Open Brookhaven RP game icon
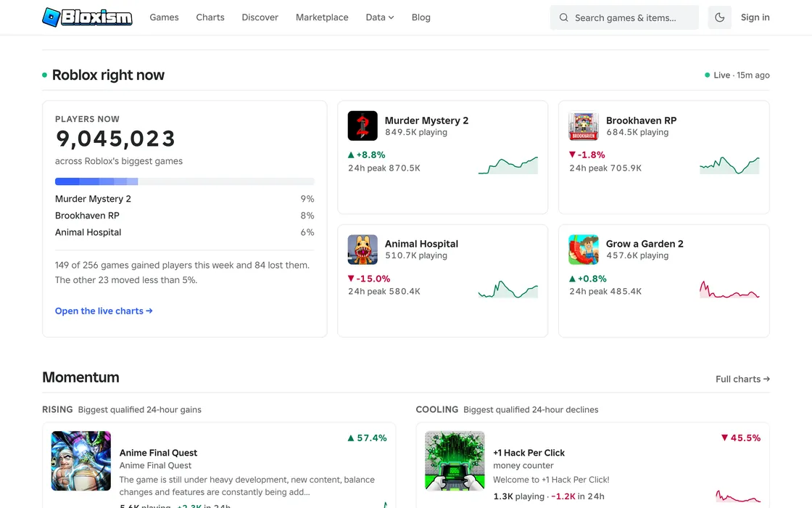The width and height of the screenshot is (812, 508). coord(584,126)
